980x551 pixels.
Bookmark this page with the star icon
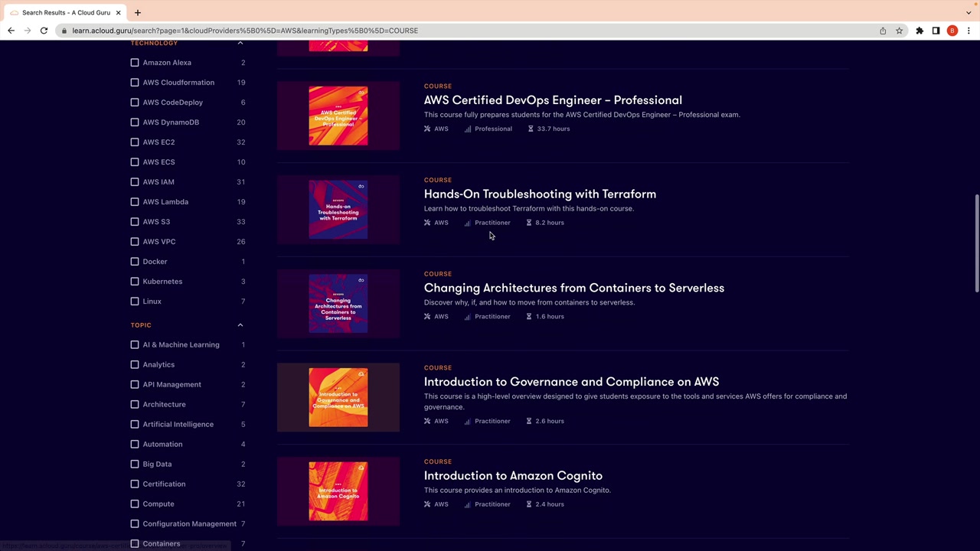tap(900, 31)
